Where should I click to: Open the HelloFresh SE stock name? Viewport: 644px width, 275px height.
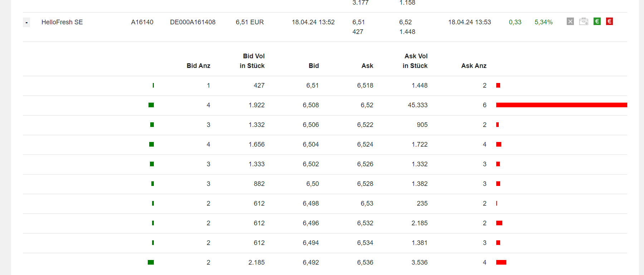pyautogui.click(x=62, y=22)
